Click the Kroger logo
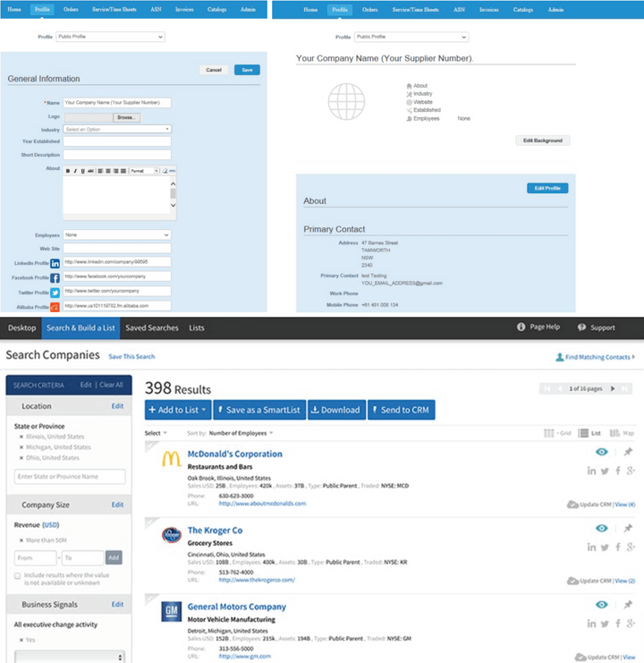The width and height of the screenshot is (644, 663). coord(172,535)
